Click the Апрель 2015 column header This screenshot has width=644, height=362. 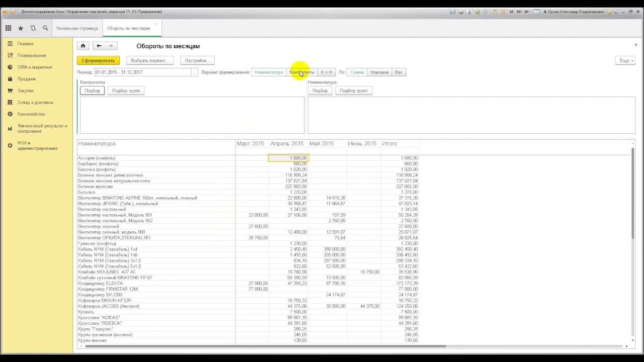tap(287, 144)
